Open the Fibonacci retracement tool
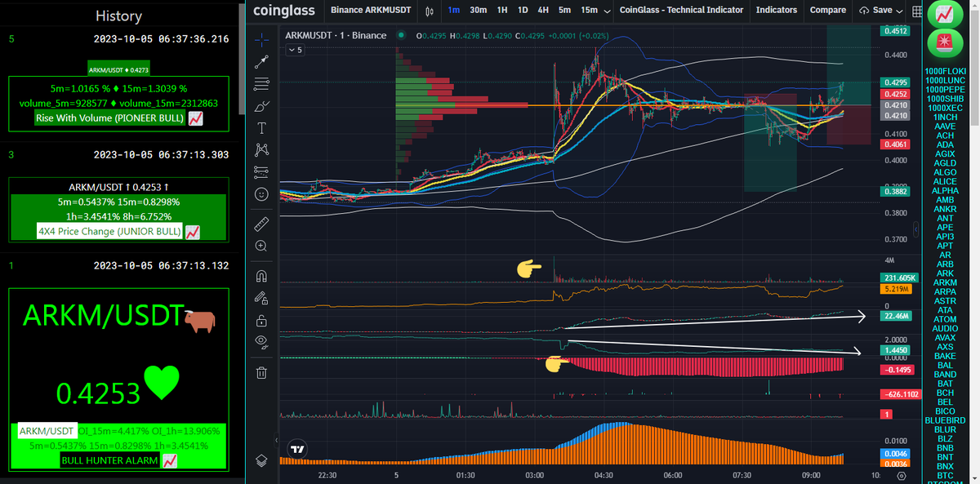Viewport: 980px width, 484px height. [261, 83]
